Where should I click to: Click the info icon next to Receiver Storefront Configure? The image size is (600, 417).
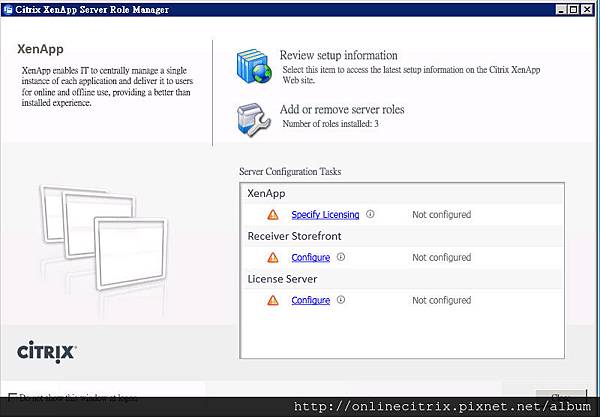[341, 257]
